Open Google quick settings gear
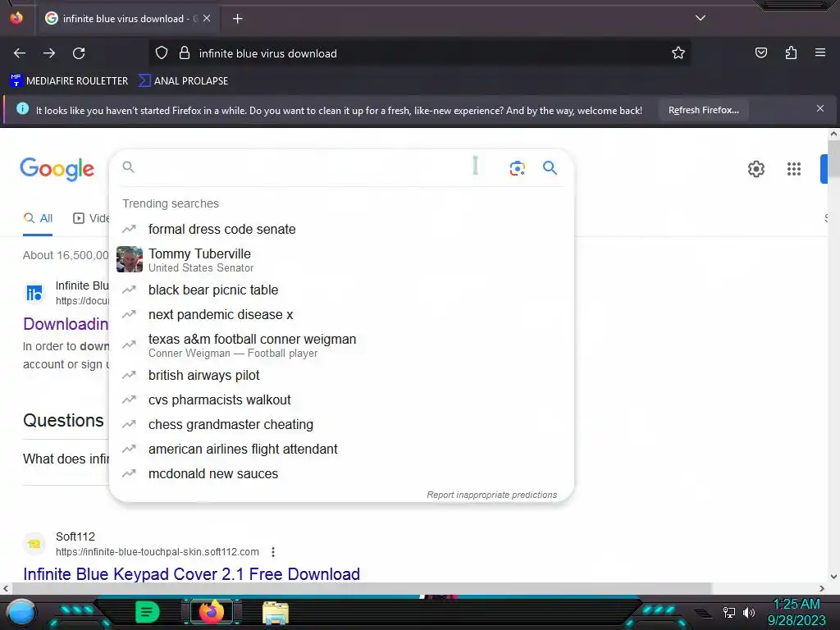Screen dimensions: 840x630 (x=756, y=169)
